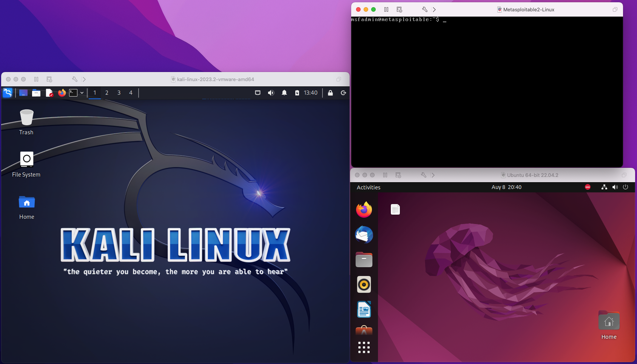Lock the Kali screen with padlock icon

330,93
